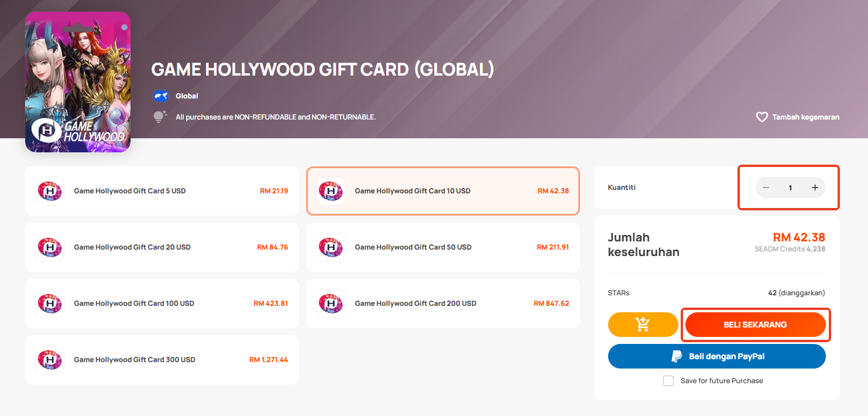Select Game Hollywood Gift Card 100 USD
This screenshot has height=416, width=868.
[162, 304]
